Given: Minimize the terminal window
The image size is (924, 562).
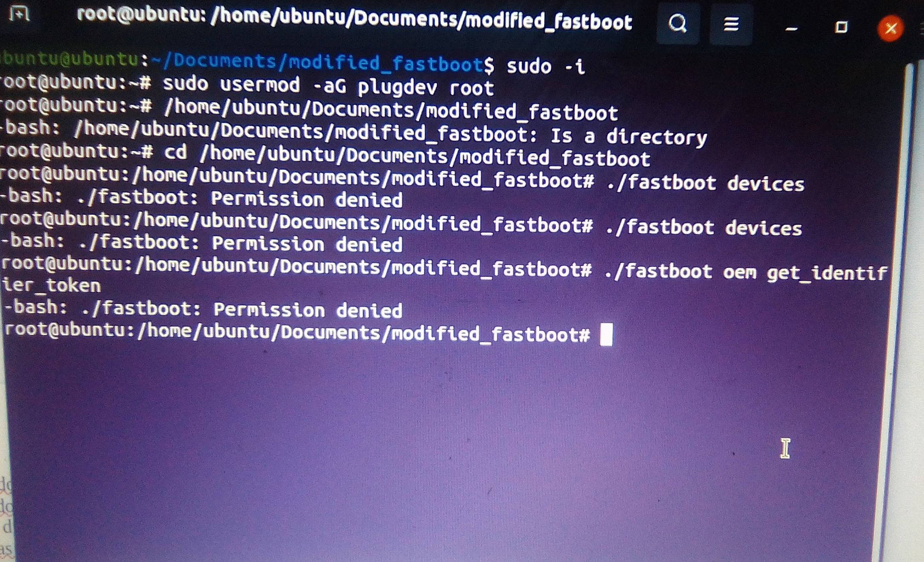Looking at the screenshot, I should point(791,28).
